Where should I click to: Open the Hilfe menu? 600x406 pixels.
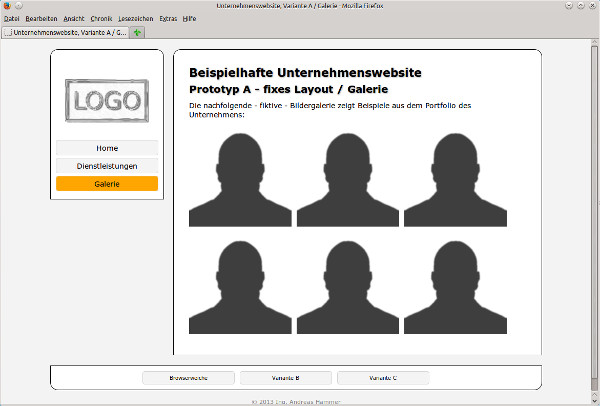point(189,19)
